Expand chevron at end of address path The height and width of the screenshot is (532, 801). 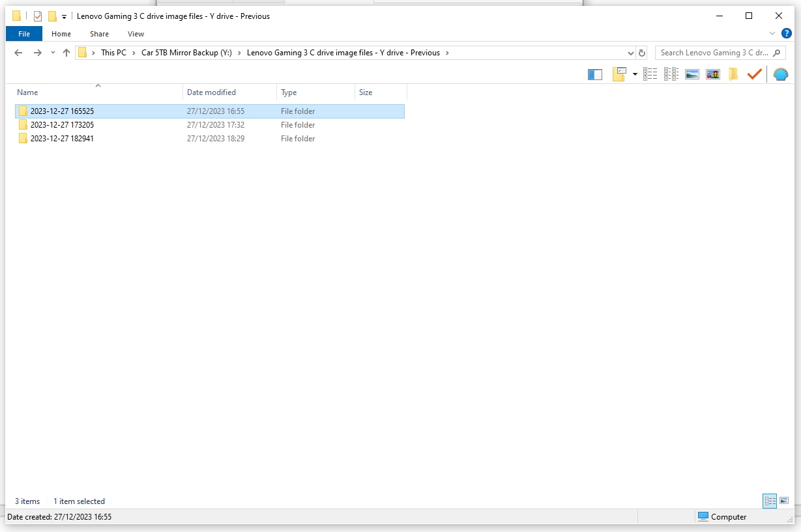tap(447, 53)
